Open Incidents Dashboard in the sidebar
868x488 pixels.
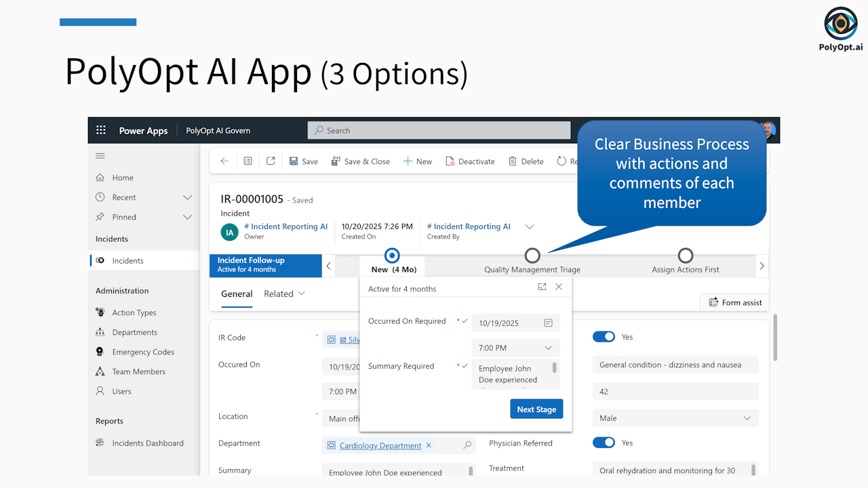(x=147, y=443)
